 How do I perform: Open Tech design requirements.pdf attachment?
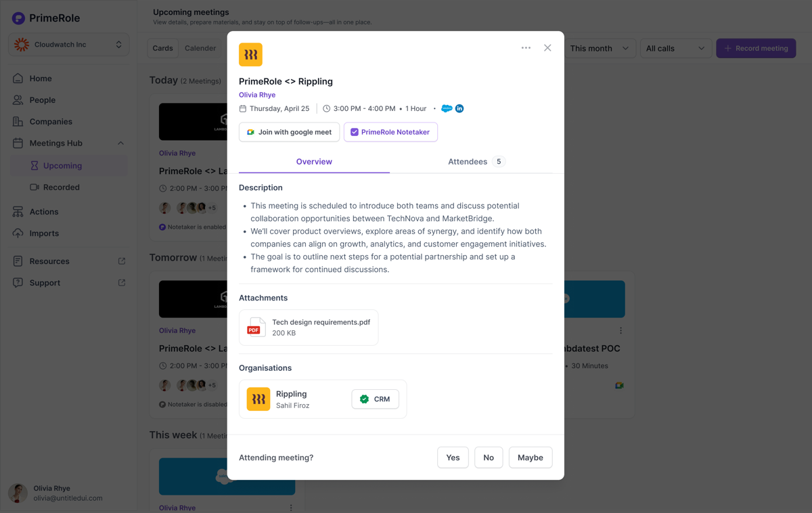point(309,328)
